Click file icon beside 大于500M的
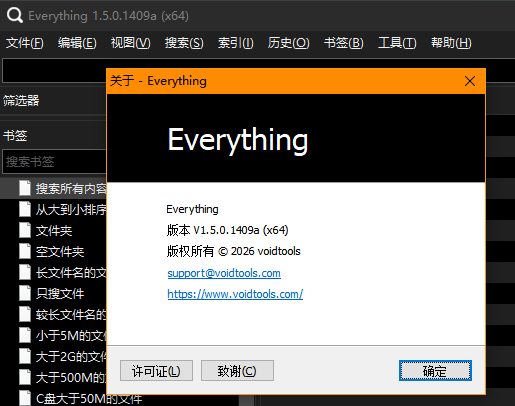The height and width of the screenshot is (406, 515). tap(25, 377)
